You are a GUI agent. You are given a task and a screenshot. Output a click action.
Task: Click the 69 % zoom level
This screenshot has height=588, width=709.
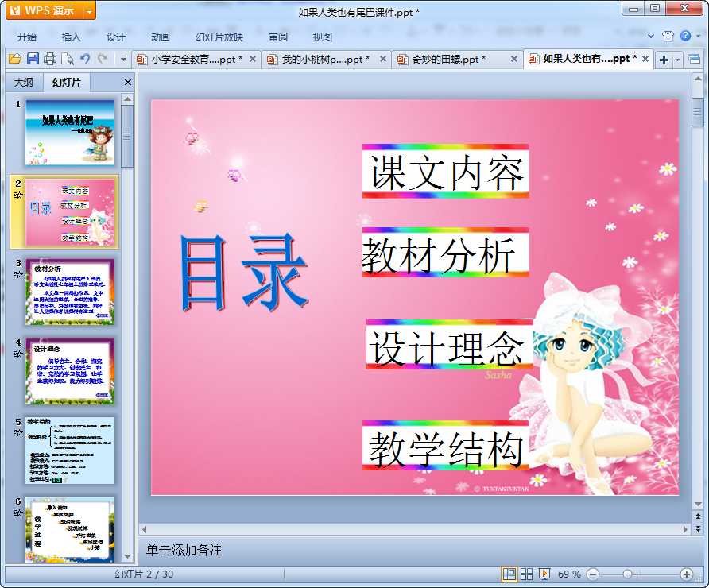(569, 574)
